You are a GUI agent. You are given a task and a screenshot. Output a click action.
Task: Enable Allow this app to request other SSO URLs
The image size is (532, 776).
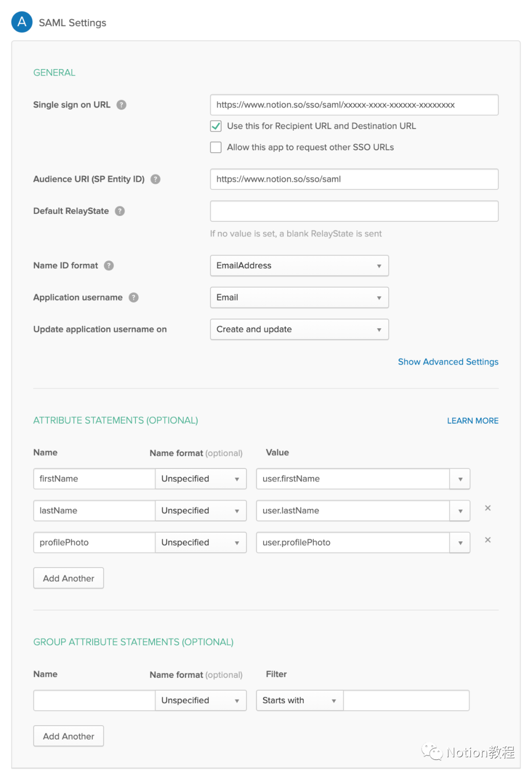click(x=216, y=147)
